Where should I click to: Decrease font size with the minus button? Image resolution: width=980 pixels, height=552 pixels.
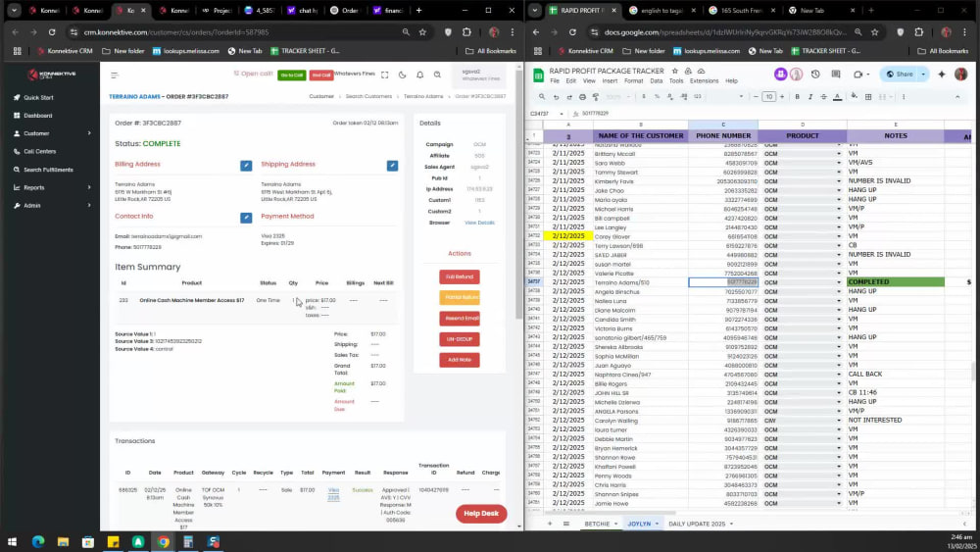coord(756,97)
